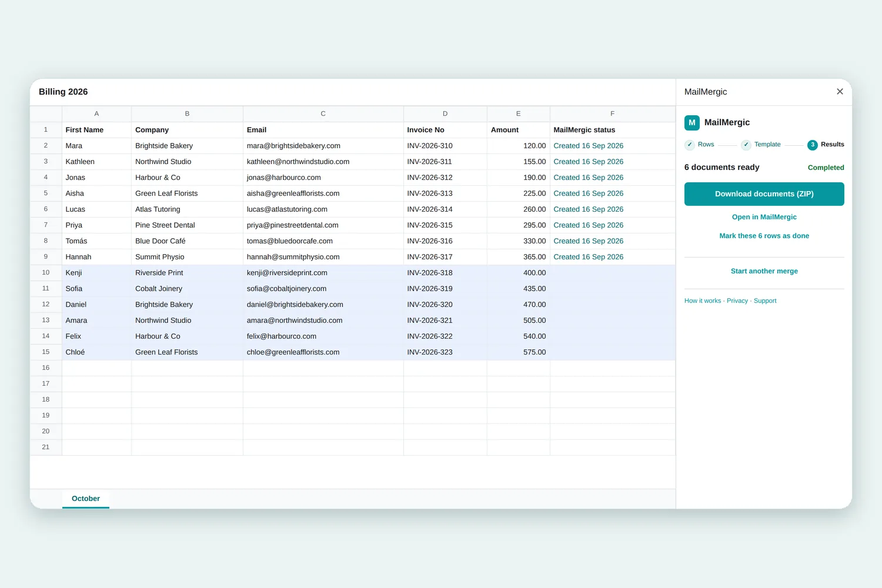
Task: Click the MailMergic status header cell
Action: (x=613, y=130)
